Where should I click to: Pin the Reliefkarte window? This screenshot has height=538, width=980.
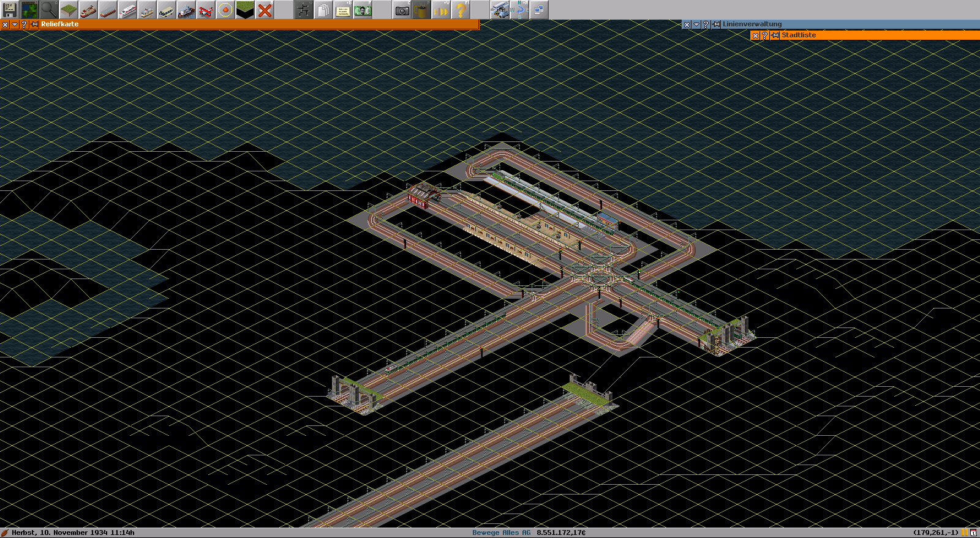[x=34, y=24]
